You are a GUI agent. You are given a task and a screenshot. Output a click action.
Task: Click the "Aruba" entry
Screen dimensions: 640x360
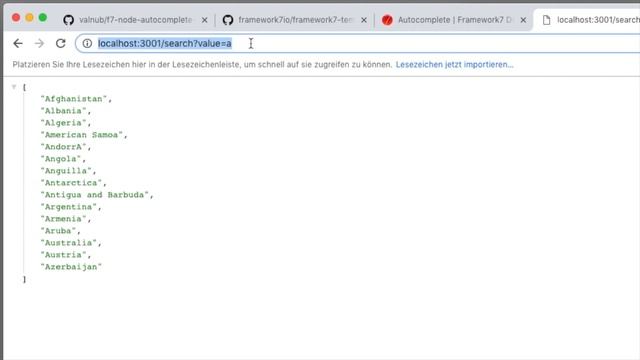coord(60,231)
